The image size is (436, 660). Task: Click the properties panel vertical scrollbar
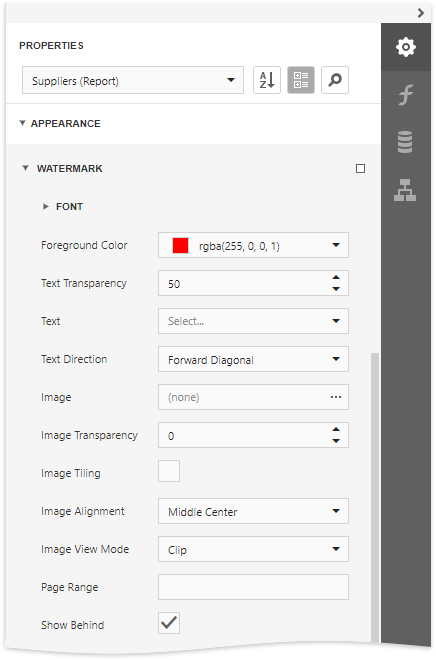click(x=375, y=497)
